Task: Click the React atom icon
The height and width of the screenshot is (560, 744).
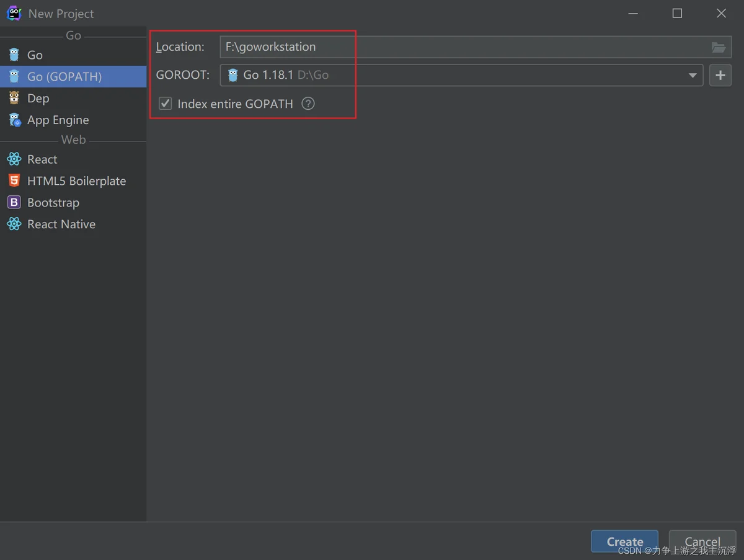Action: tap(14, 159)
